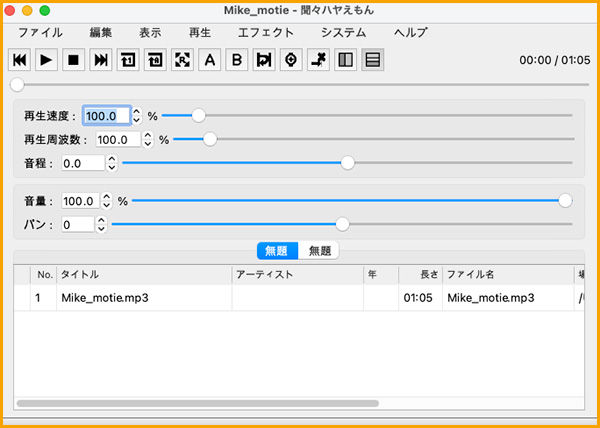Open the 再生 menu

(200, 33)
